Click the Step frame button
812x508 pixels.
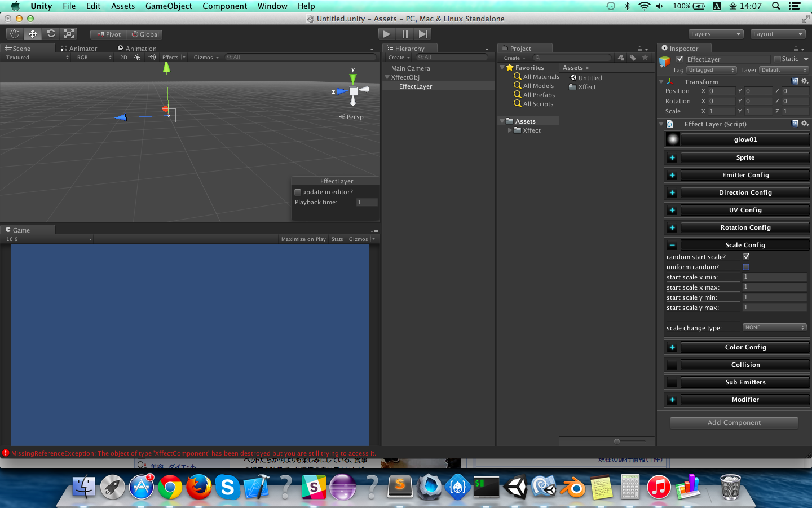[x=423, y=34]
